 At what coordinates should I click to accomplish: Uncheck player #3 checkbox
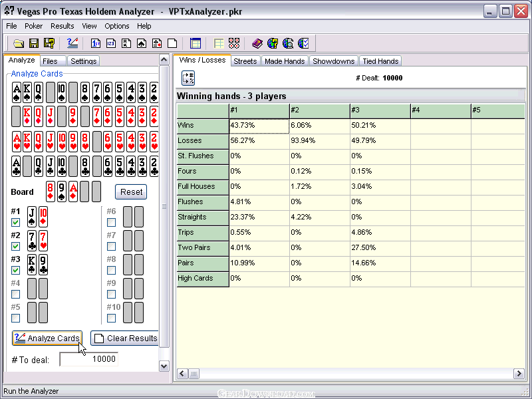pyautogui.click(x=15, y=271)
